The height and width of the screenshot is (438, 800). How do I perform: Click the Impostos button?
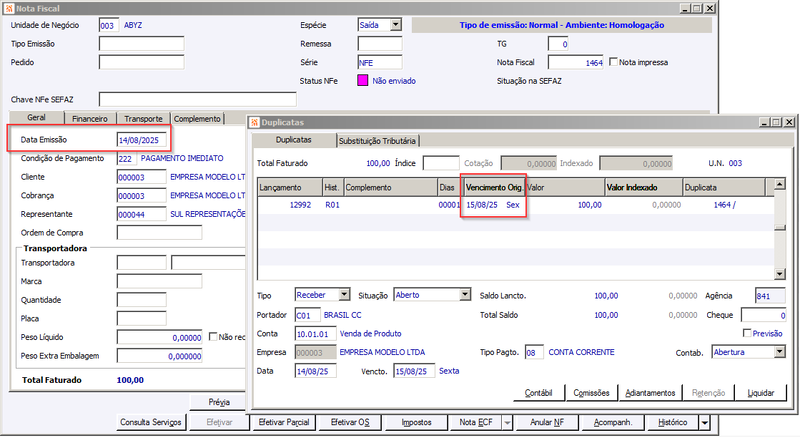(x=416, y=422)
